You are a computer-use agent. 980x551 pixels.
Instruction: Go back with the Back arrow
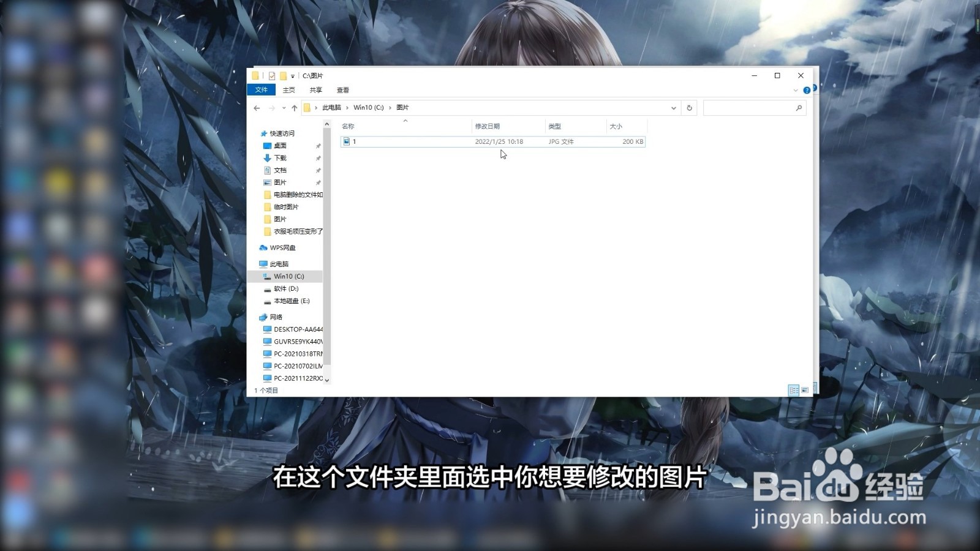pos(257,108)
